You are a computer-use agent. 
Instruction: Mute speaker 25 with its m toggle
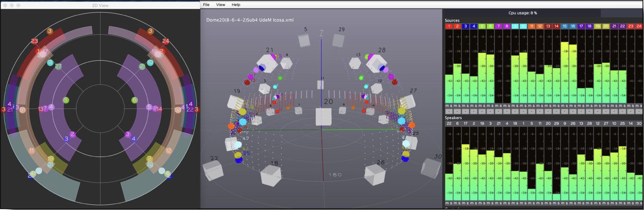[620, 203]
